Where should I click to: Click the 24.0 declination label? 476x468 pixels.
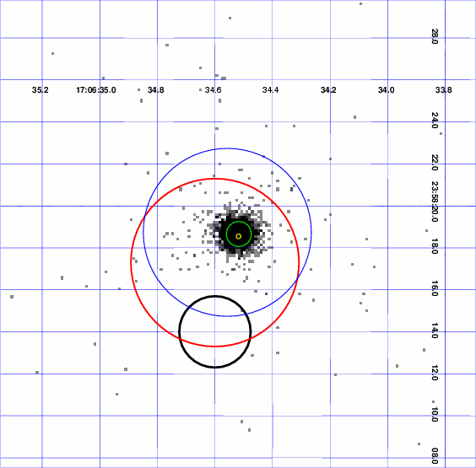(x=435, y=121)
